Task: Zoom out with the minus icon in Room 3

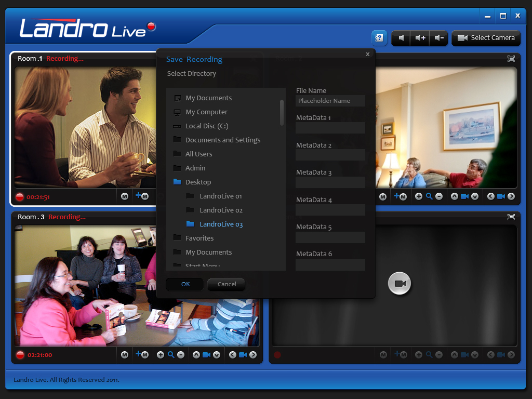Action: tap(181, 355)
